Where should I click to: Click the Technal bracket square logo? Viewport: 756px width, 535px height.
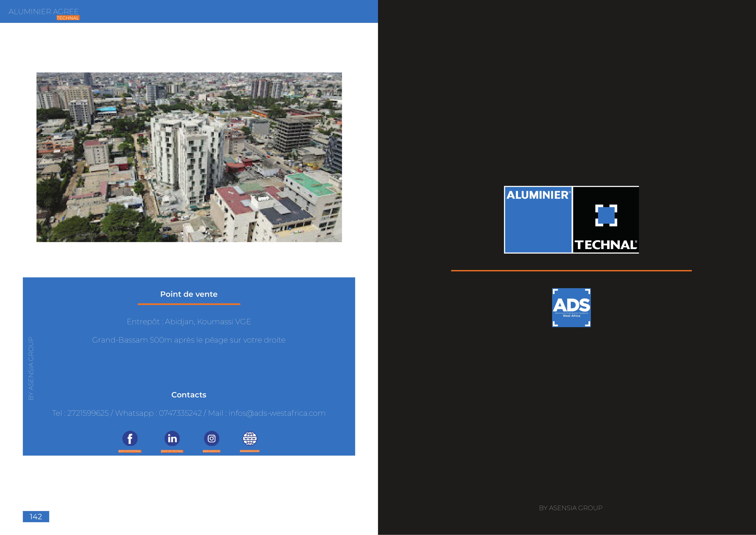[606, 216]
